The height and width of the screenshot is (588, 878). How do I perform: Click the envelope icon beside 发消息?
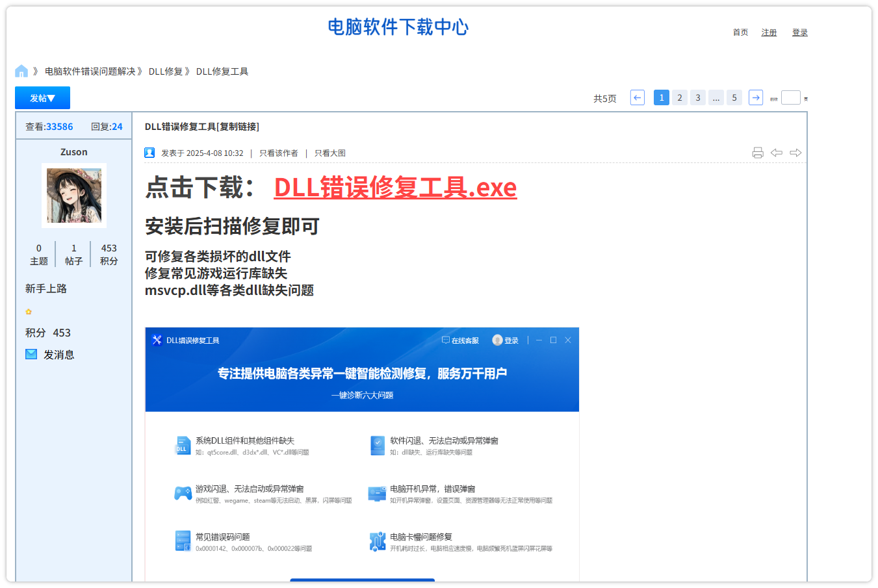31,354
